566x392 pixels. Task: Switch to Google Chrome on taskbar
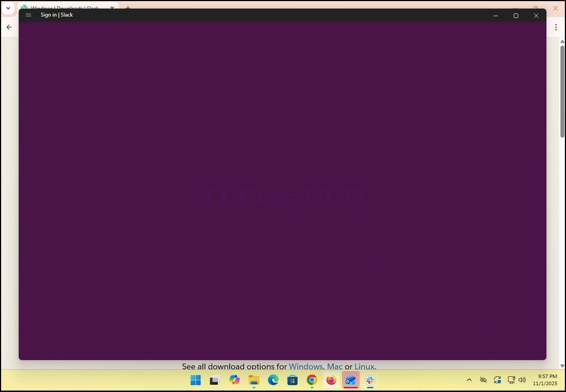pos(312,380)
